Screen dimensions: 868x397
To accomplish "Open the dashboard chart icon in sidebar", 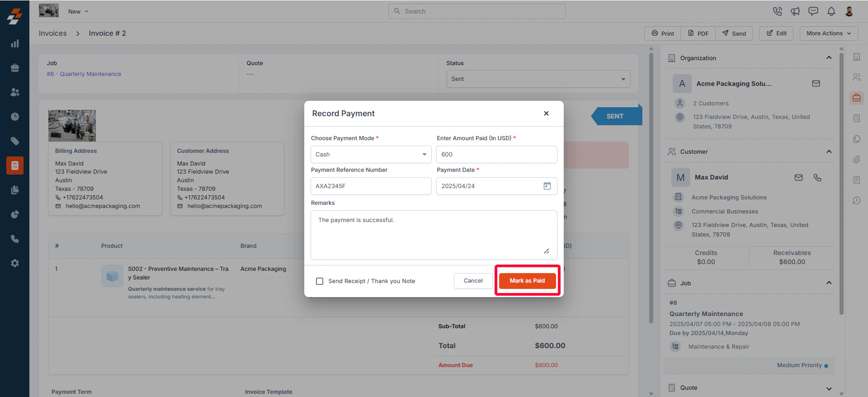I will [15, 43].
